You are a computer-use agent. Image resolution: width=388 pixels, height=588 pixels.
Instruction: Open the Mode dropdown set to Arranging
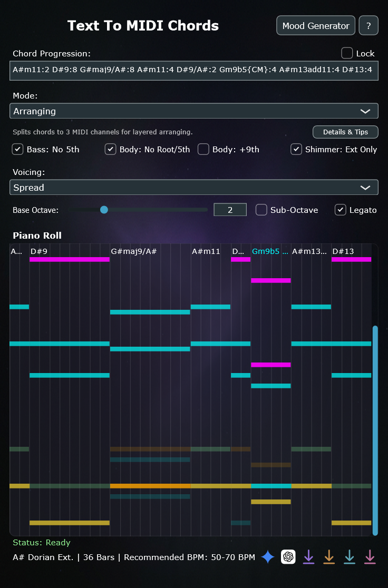point(193,111)
